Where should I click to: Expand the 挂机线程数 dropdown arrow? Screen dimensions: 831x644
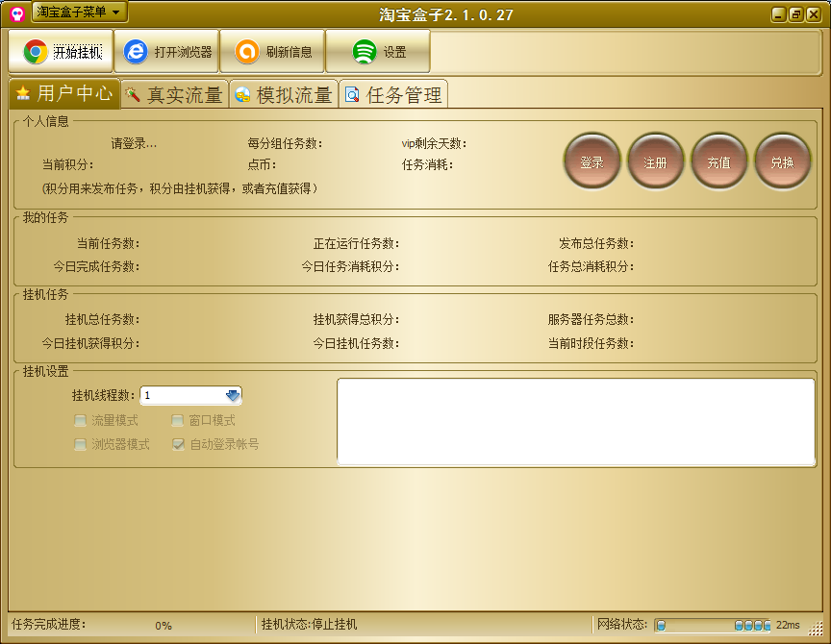tap(233, 395)
